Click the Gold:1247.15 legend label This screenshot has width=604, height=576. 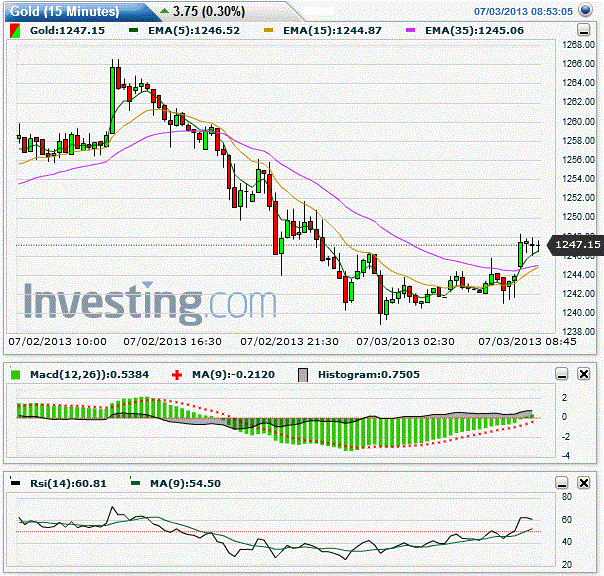67,30
